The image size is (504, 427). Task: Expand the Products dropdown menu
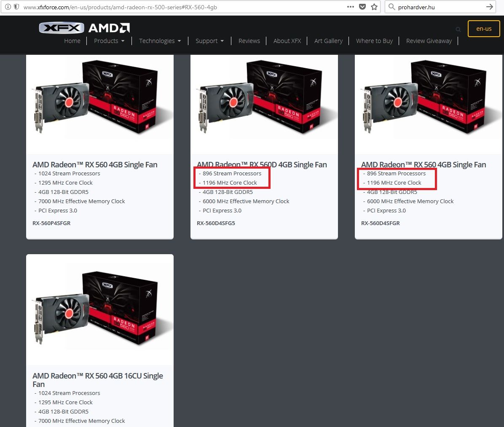109,41
